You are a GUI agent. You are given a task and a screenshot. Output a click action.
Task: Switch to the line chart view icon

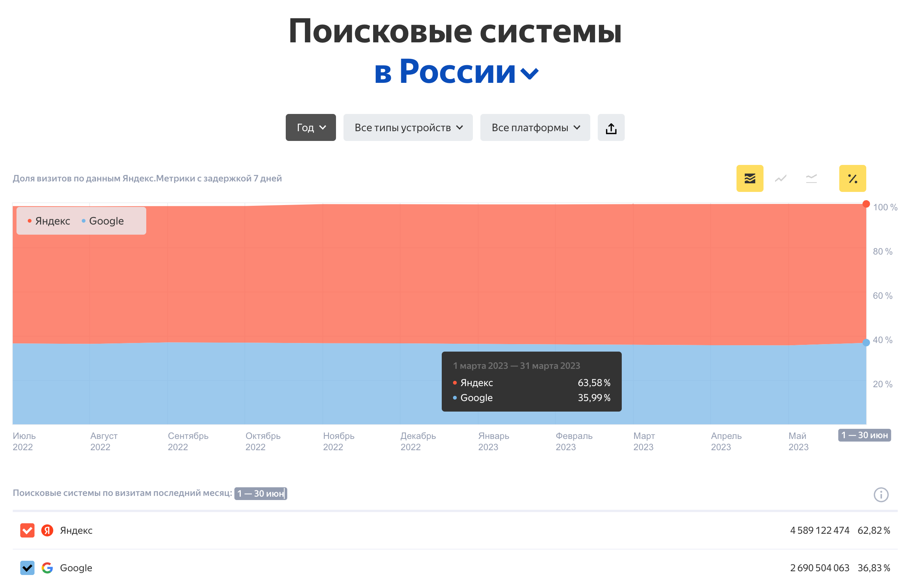780,178
